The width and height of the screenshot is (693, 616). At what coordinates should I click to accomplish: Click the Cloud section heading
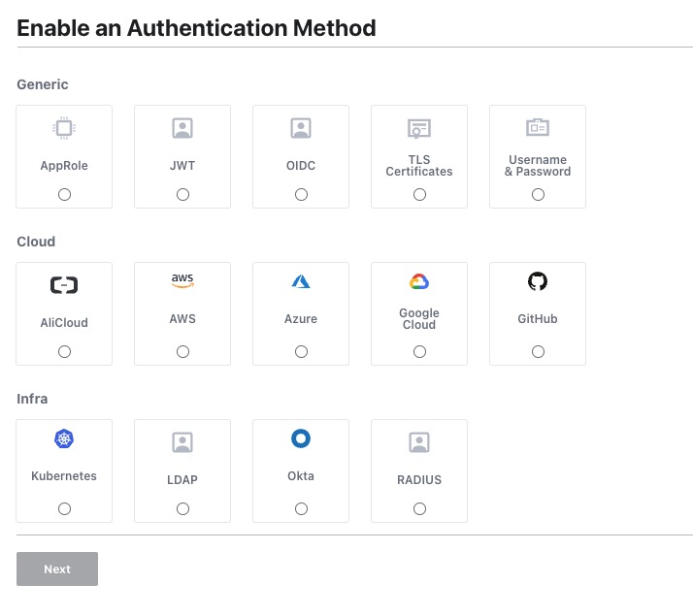36,242
